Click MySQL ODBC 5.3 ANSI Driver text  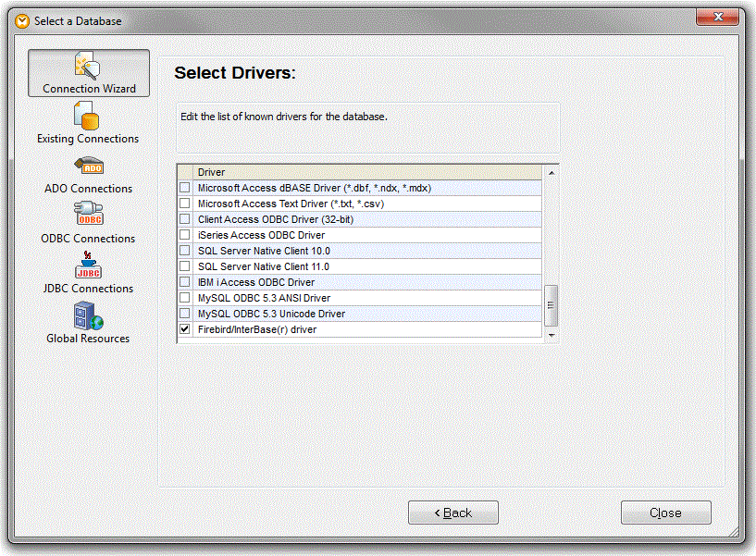pos(265,298)
